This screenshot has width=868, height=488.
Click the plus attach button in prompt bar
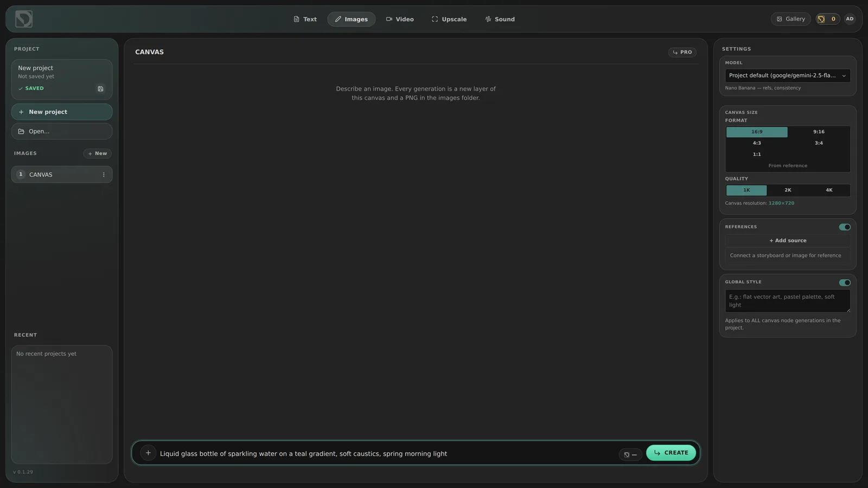point(148,453)
